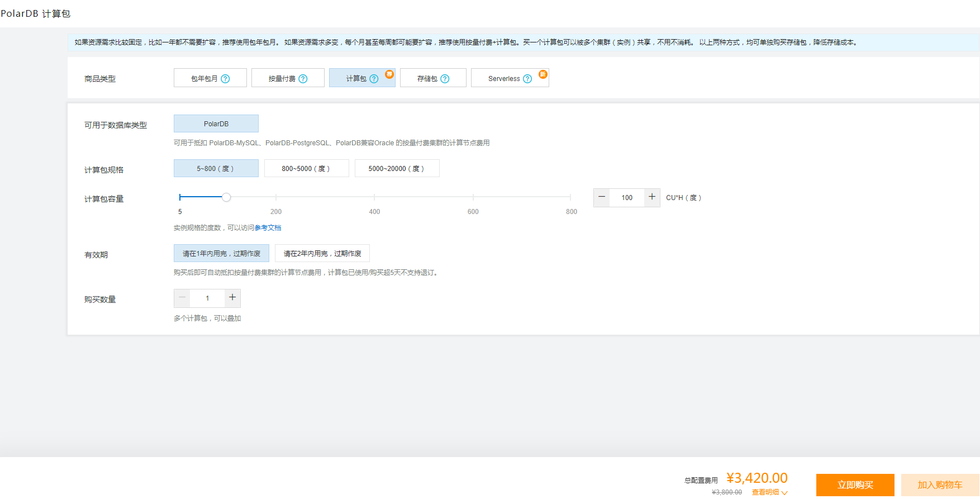Open help icon next to 计算包
Viewport: 980px width, 499px height.
point(374,79)
